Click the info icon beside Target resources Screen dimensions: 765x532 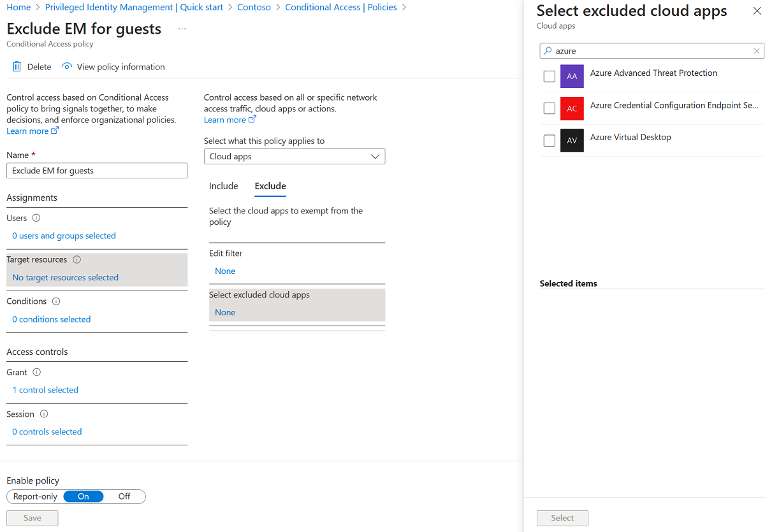tap(77, 260)
